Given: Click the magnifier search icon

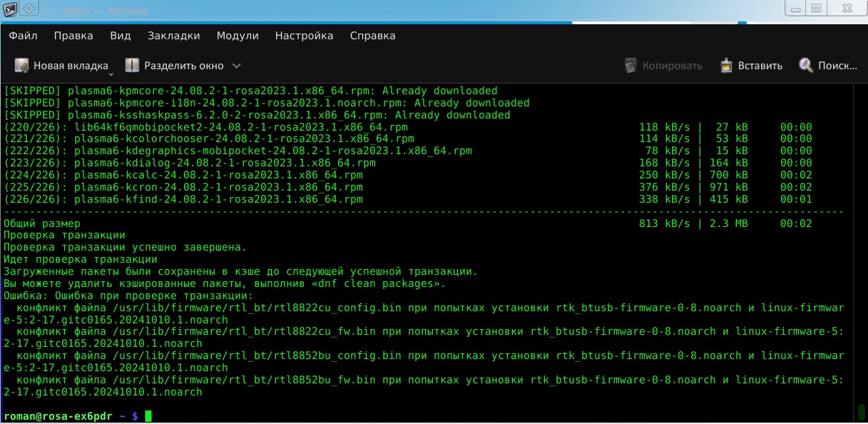Looking at the screenshot, I should point(806,66).
